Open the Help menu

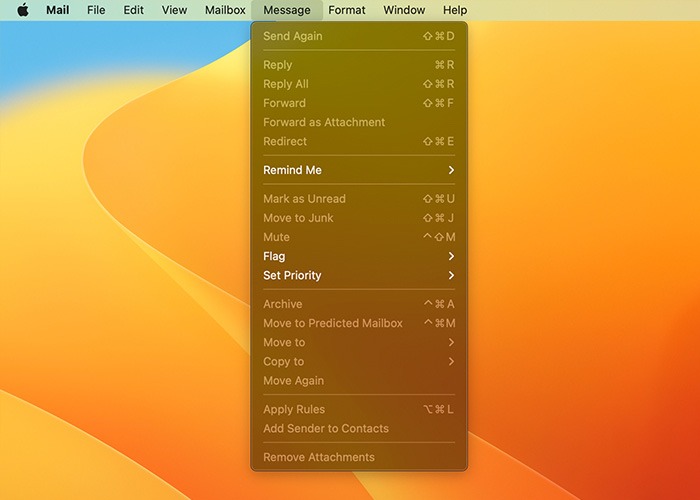[455, 10]
